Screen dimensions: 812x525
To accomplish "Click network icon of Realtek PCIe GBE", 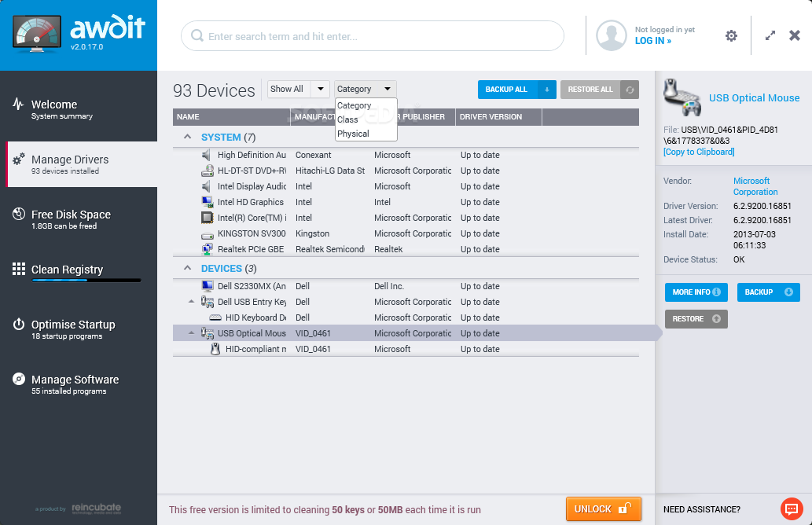I will tap(208, 249).
